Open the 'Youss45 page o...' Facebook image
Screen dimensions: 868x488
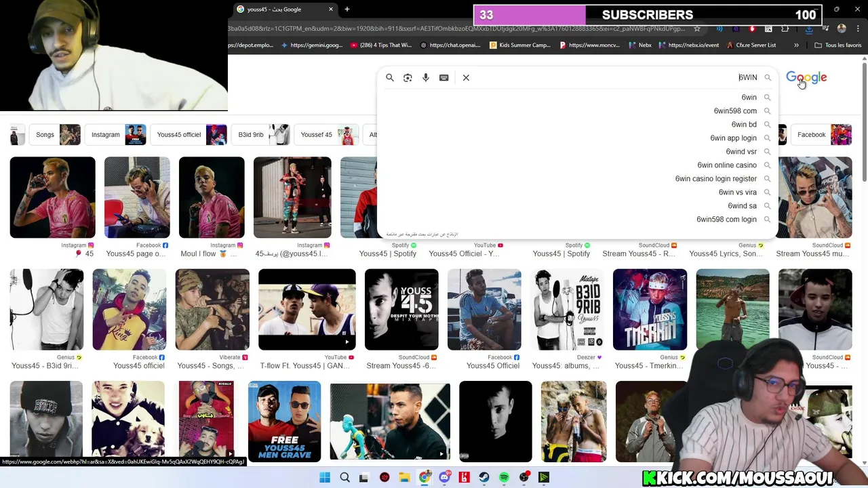[x=137, y=197]
